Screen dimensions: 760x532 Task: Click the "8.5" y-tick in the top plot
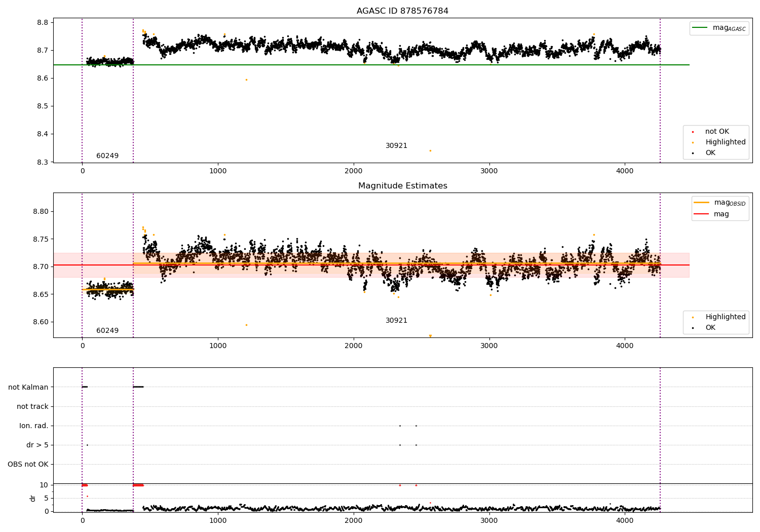pyautogui.click(x=43, y=106)
